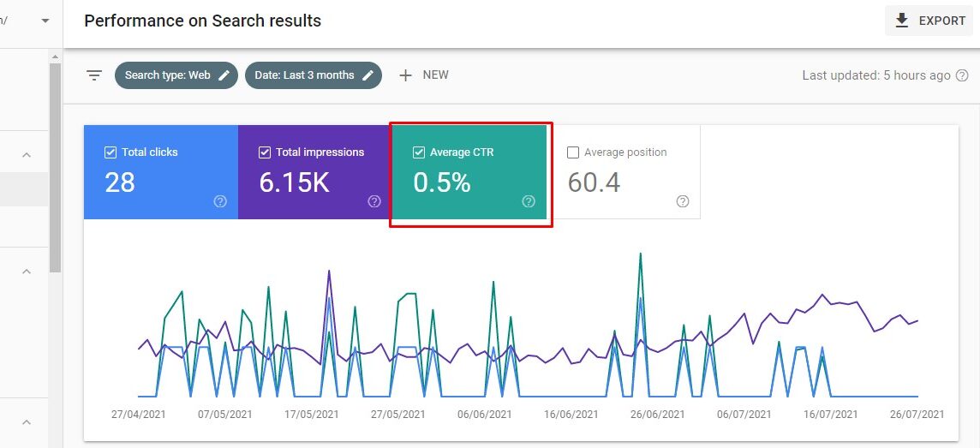Click the 26/07/2021 axis date

point(917,415)
